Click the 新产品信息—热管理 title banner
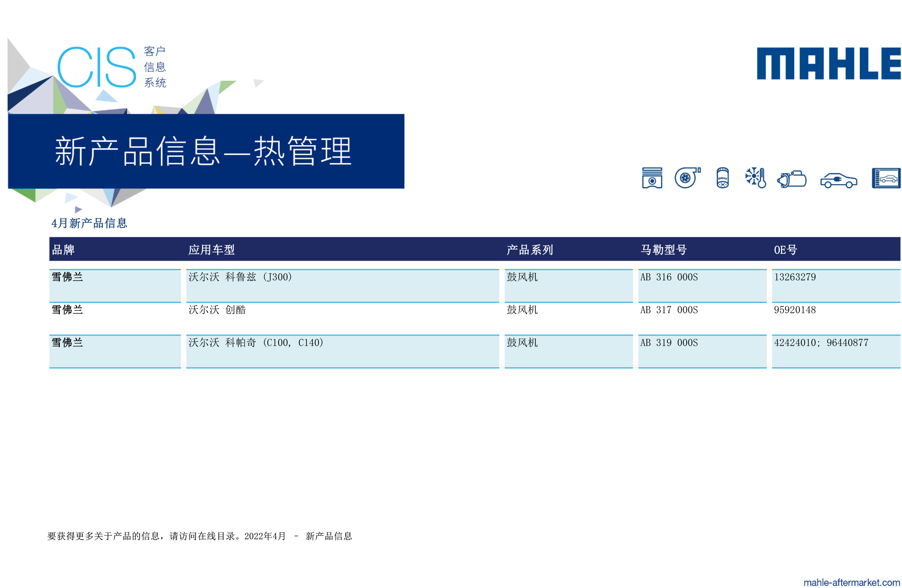 [x=206, y=151]
